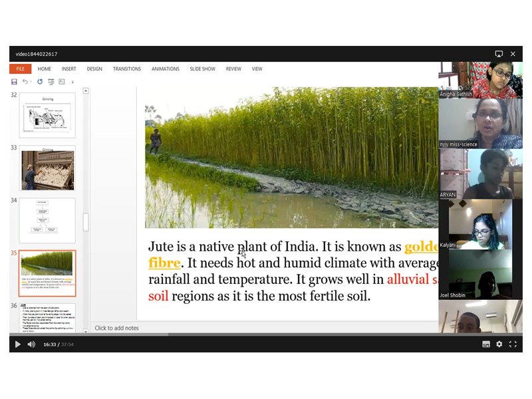Screen dimensions: 532x399
Task: Open the video settings gear
Action: click(x=499, y=344)
